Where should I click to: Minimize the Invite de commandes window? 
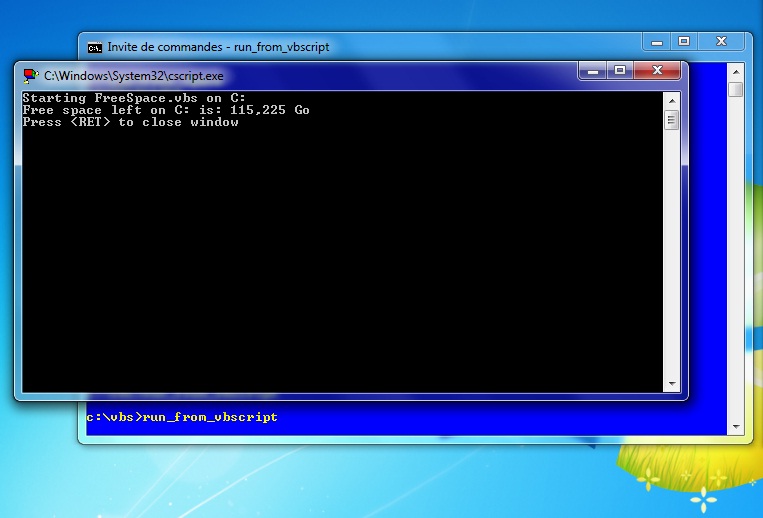tap(657, 41)
